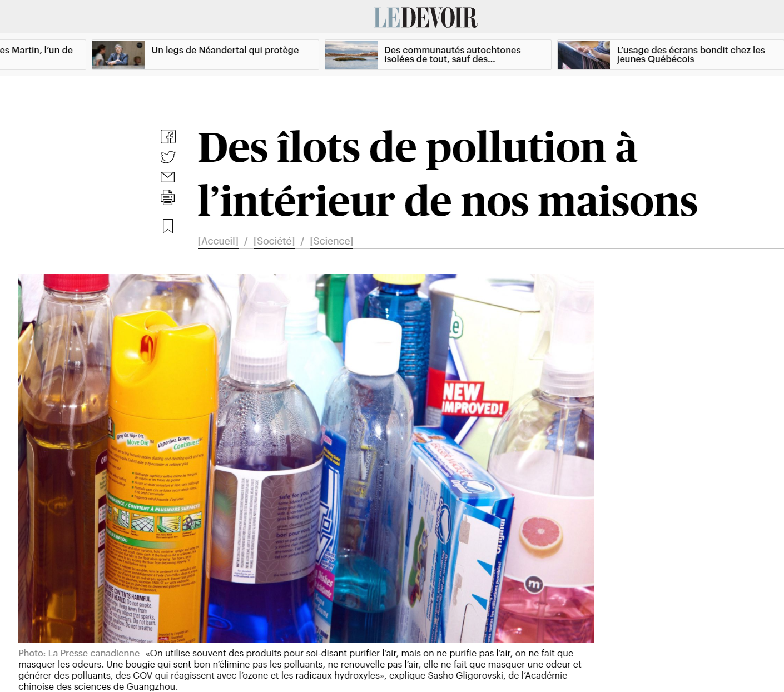Share article on Facebook icon
This screenshot has width=784, height=692.
(x=168, y=137)
